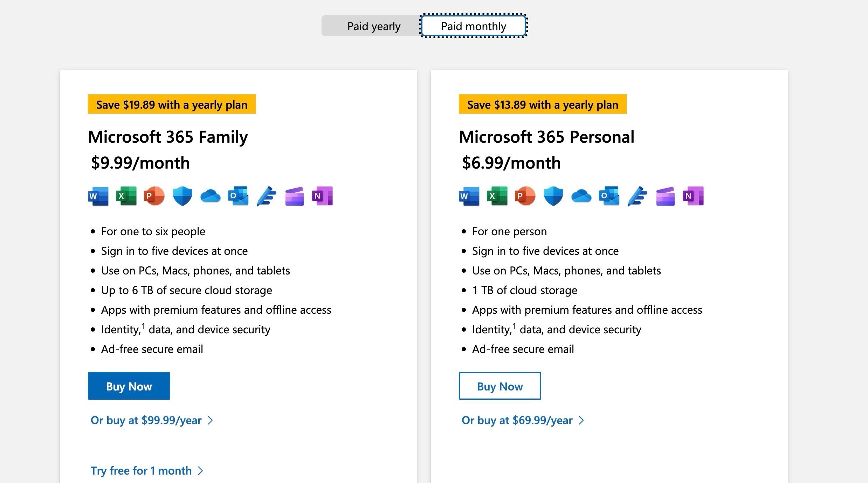Click the Excel icon in the Family plan

coord(126,196)
